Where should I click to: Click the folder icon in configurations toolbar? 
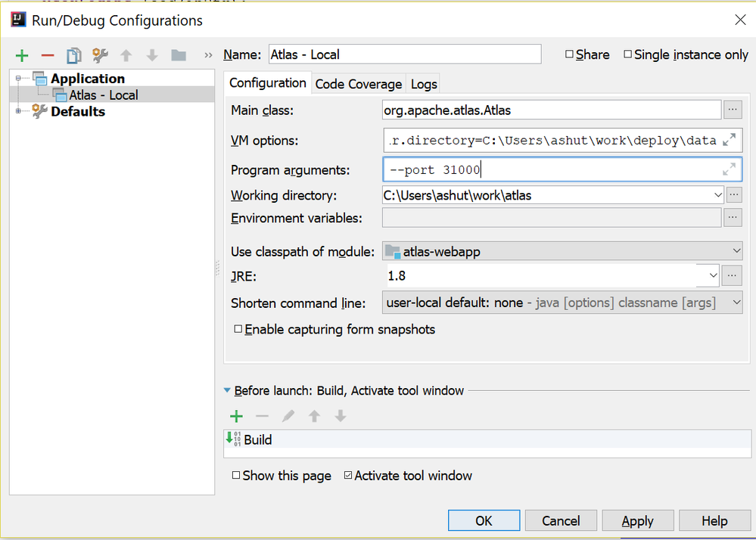pyautogui.click(x=179, y=55)
